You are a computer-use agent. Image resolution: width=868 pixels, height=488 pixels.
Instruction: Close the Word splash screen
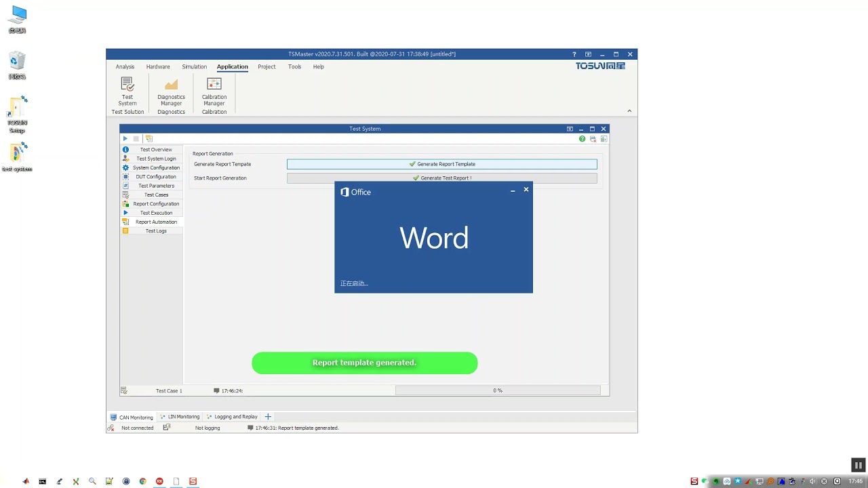[x=526, y=190]
